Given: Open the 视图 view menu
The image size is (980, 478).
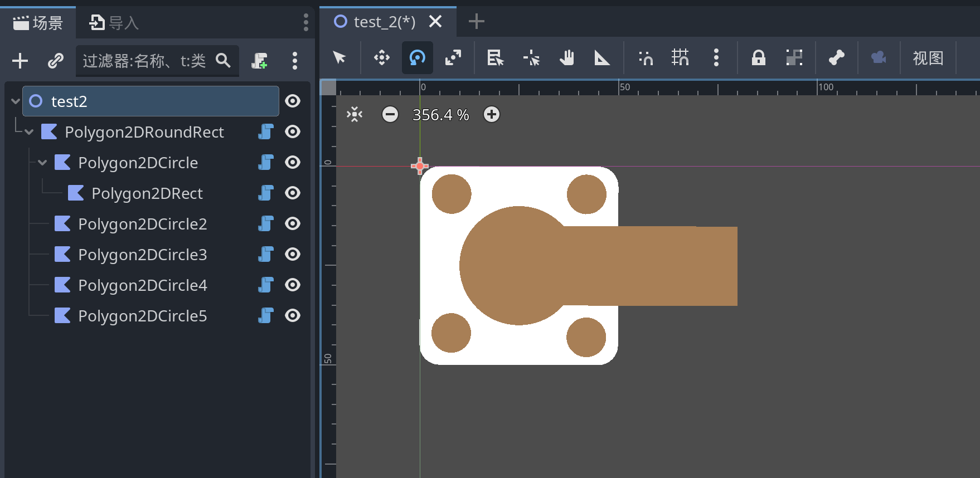Looking at the screenshot, I should [928, 57].
